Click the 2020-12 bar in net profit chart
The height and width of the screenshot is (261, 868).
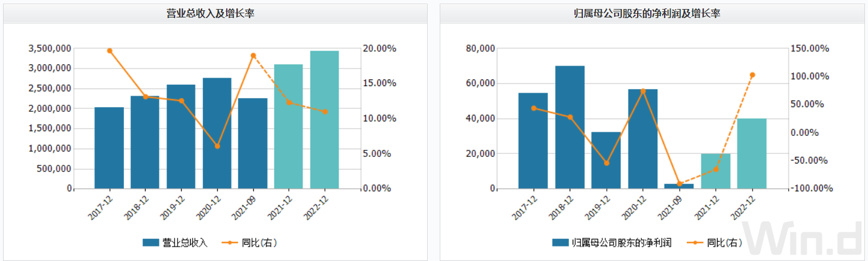[x=642, y=139]
